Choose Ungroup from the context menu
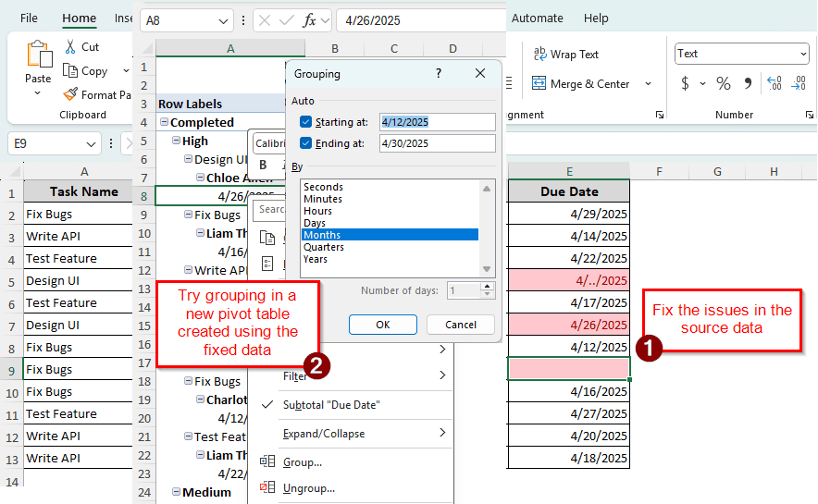 coord(308,488)
